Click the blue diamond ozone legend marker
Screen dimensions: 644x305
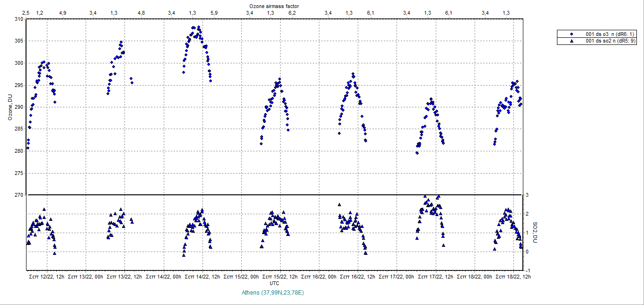(572, 34)
